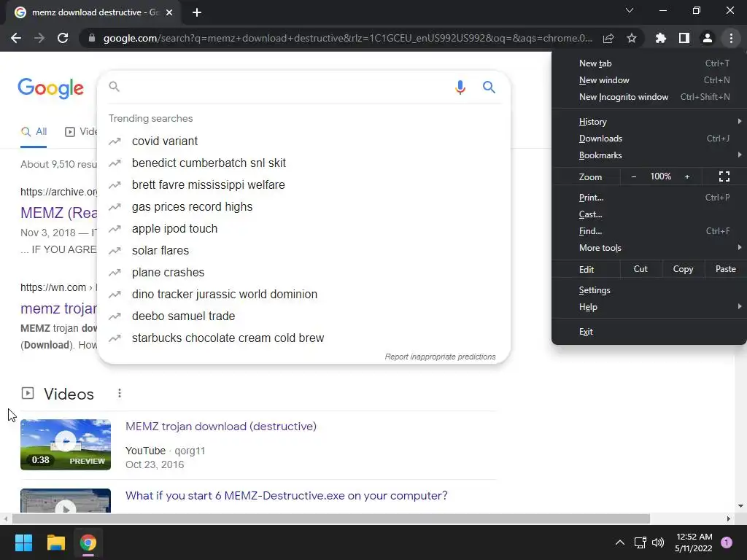Open Settings from Chrome menu

(x=649, y=290)
